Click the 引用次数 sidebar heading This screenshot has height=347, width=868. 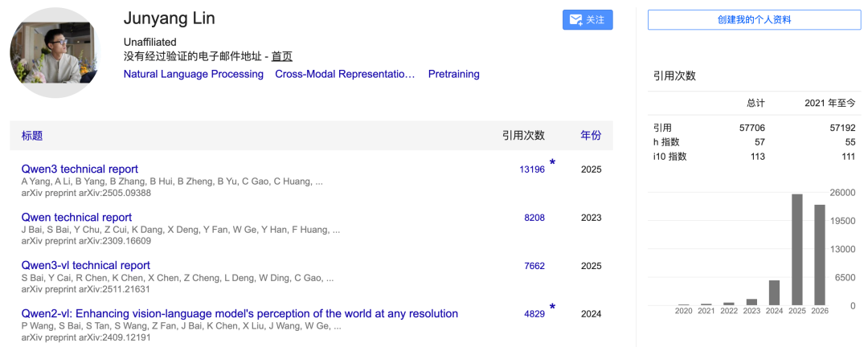click(674, 76)
